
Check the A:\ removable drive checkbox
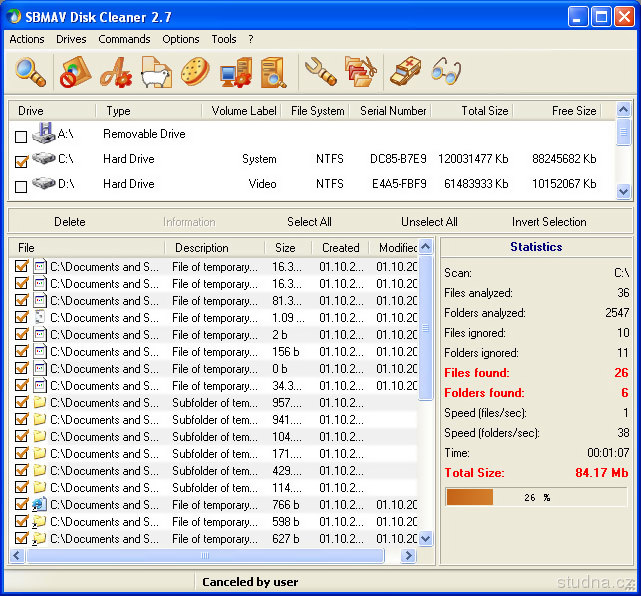pyautogui.click(x=21, y=135)
